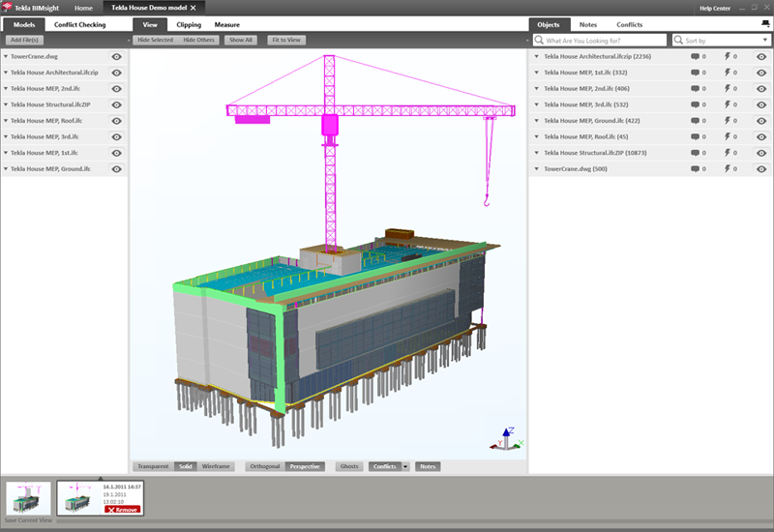Click conflicts bolt icon for Structural.ifcZIP (10873)

coord(728,153)
